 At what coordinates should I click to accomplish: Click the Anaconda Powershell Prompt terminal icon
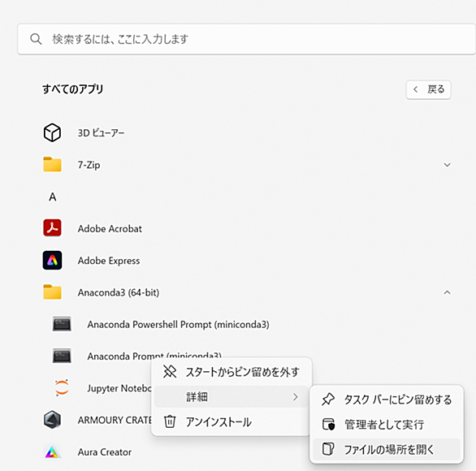tap(62, 324)
